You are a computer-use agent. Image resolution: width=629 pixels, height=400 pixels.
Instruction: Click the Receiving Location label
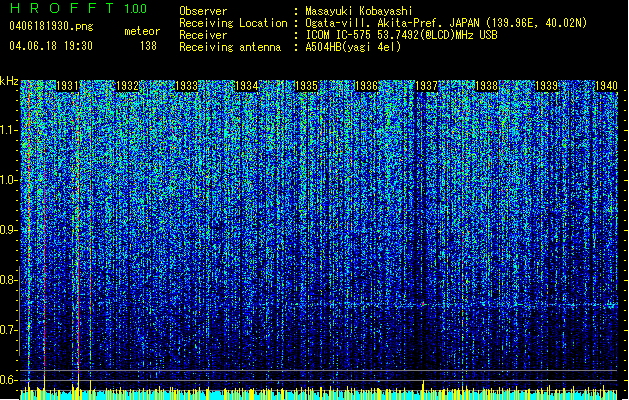[233, 23]
